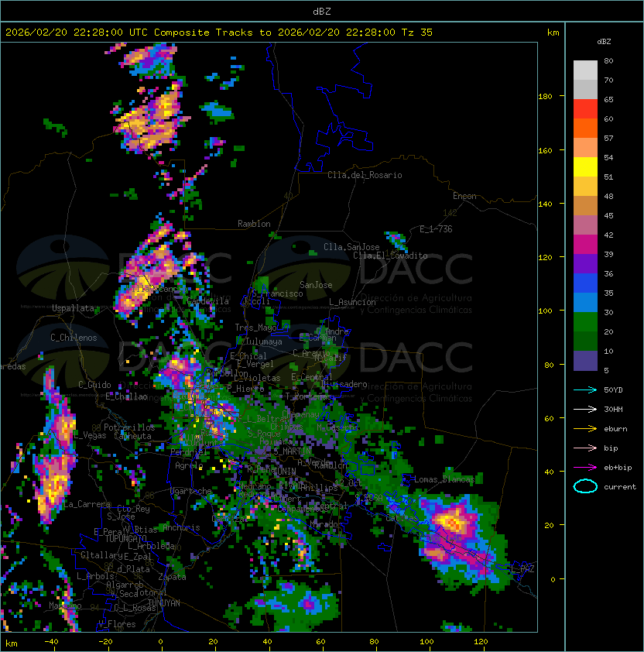Click the 'Clla.SanJose' map label
644x652 pixels.
(351, 247)
